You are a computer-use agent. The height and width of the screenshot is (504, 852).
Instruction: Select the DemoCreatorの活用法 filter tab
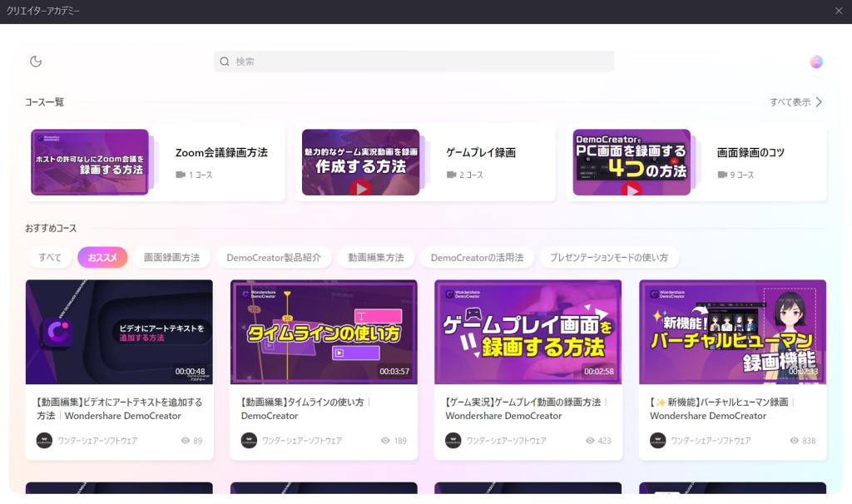pyautogui.click(x=477, y=258)
